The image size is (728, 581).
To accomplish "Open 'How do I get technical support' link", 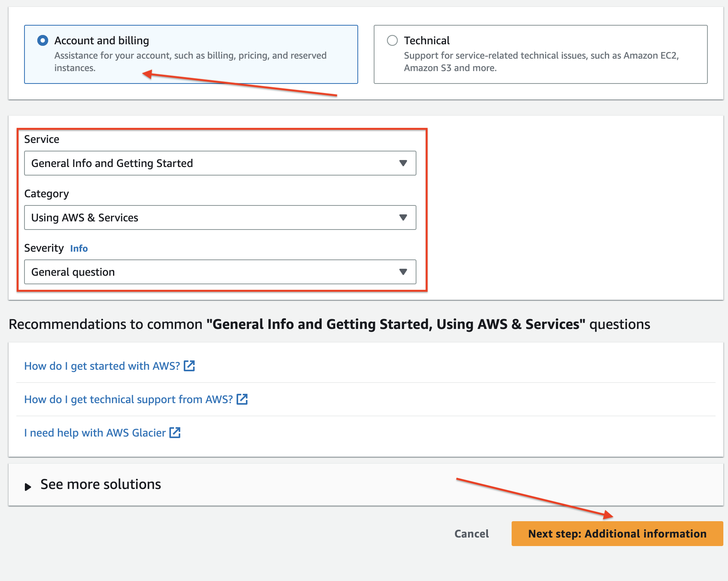I will [128, 399].
